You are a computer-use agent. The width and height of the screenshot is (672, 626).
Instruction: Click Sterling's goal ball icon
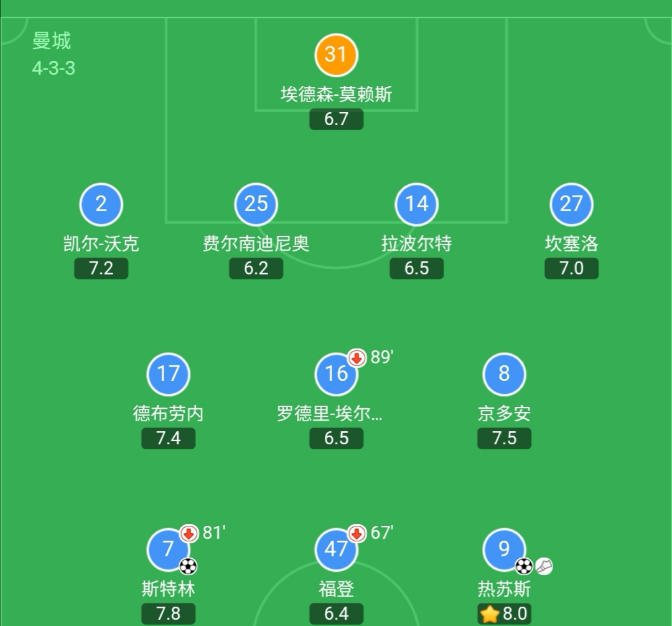pos(188,566)
